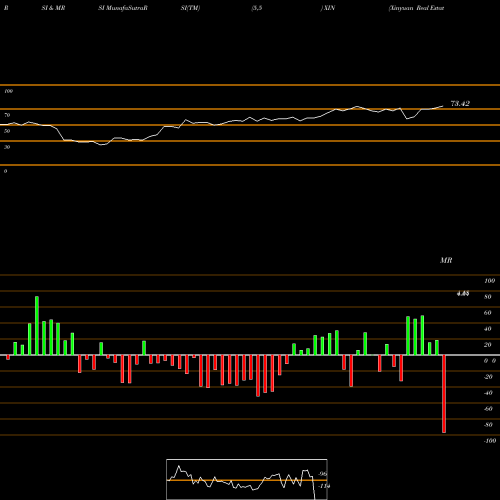
Task: Click the 4.05 value near MR axis
Action: tap(463, 293)
